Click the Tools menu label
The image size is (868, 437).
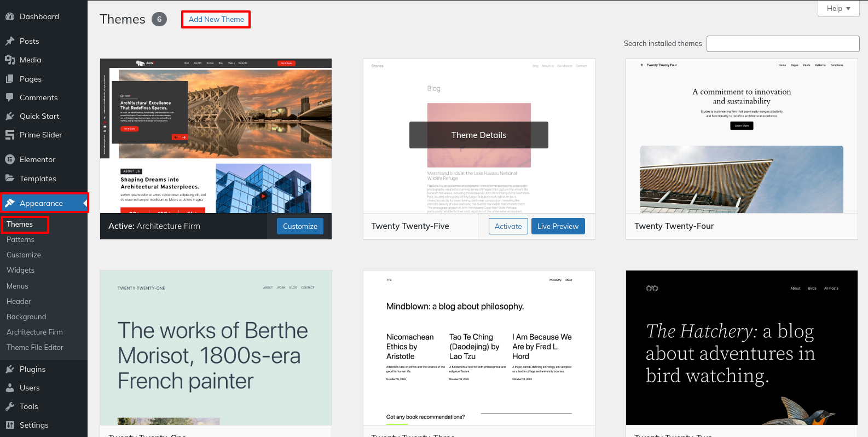(29, 406)
